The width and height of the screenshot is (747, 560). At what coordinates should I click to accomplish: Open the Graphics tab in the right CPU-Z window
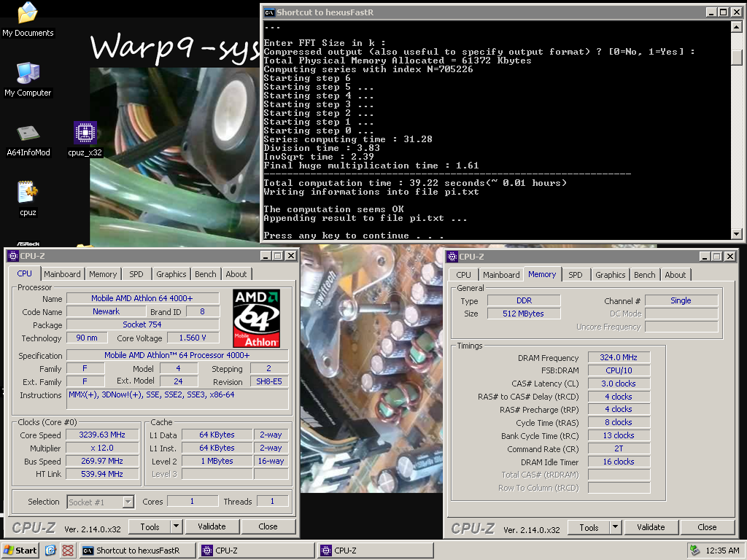(x=611, y=275)
